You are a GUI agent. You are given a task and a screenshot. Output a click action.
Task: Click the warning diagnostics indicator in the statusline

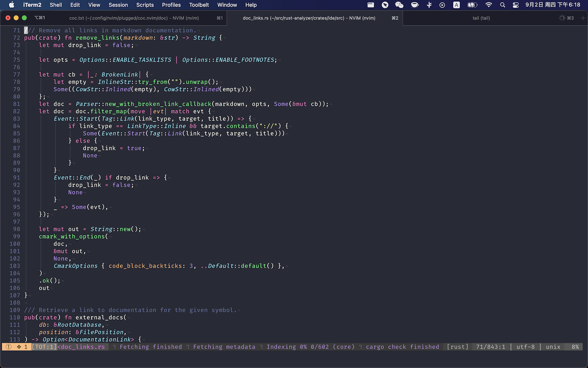tap(8, 347)
